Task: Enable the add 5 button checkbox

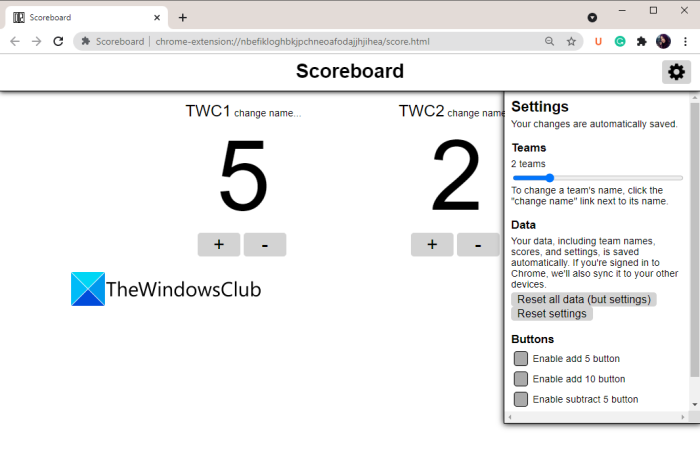Action: pyautogui.click(x=521, y=358)
